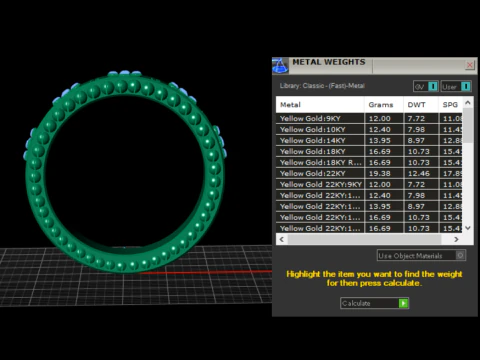Enable Use Object Materials option
Image resolution: width=480 pixels, height=360 pixels.
click(x=421, y=256)
